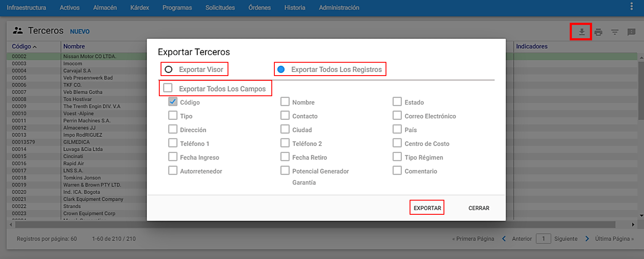Image resolution: width=644 pixels, height=259 pixels.
Task: Tick the Teléfono 1 checkbox
Action: pos(173,143)
